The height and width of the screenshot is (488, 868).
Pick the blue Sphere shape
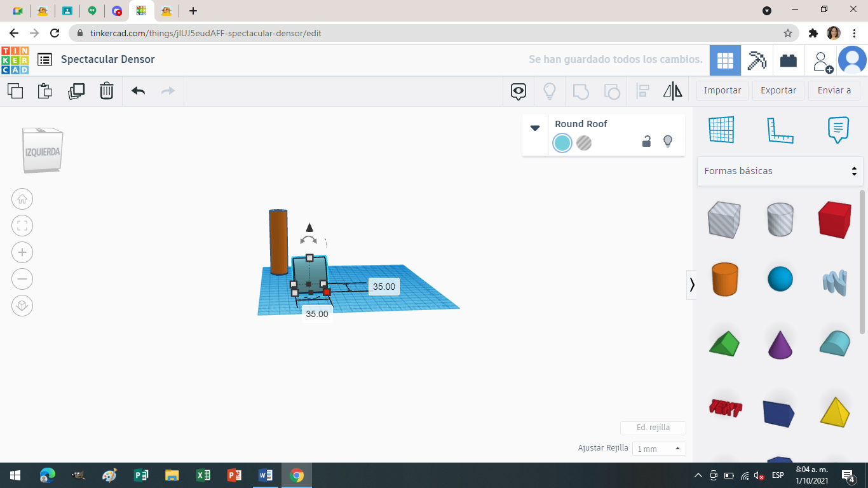[x=780, y=279]
